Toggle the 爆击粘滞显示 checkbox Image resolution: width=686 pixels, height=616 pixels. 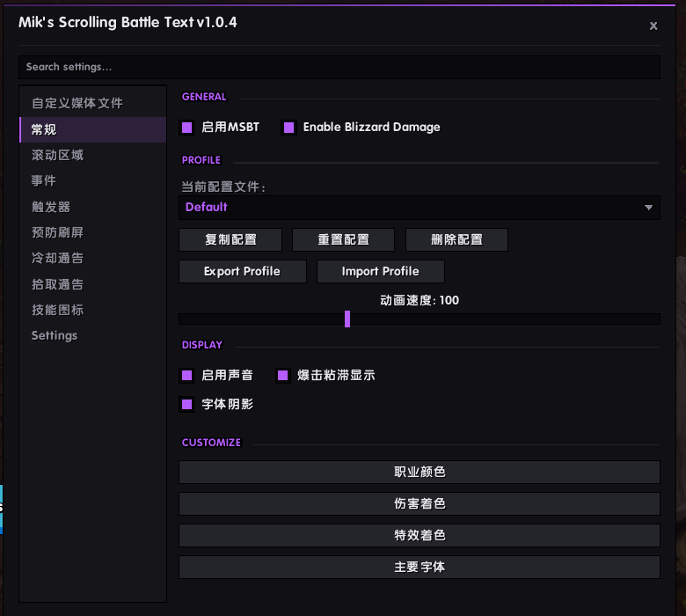click(282, 375)
